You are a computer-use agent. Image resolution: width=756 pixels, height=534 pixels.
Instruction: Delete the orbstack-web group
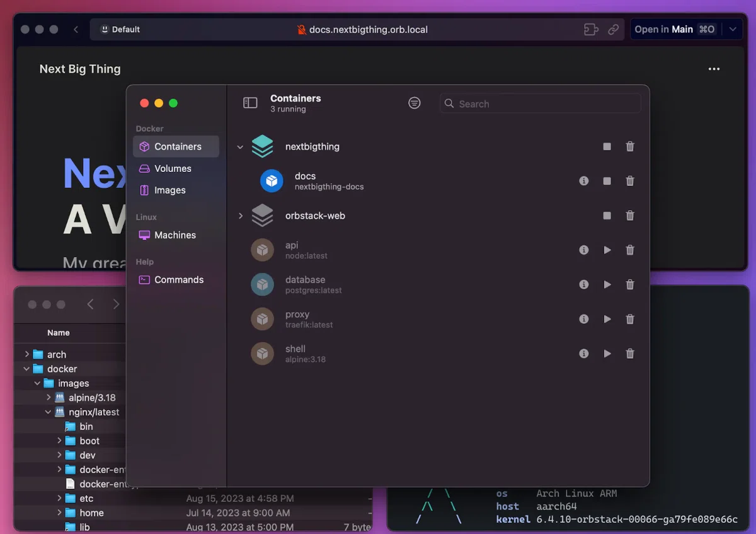coord(630,216)
